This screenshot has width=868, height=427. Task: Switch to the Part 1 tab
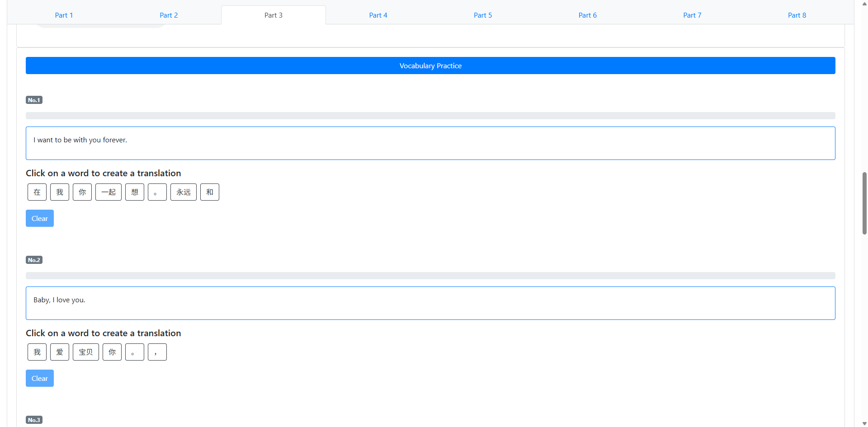pos(64,15)
